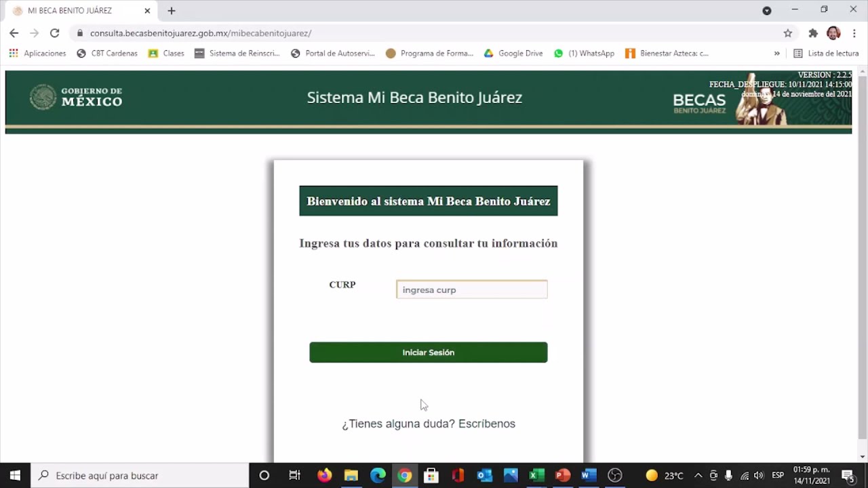This screenshot has height=488, width=868.
Task: Click the page vertical scrollbar
Action: [862, 258]
